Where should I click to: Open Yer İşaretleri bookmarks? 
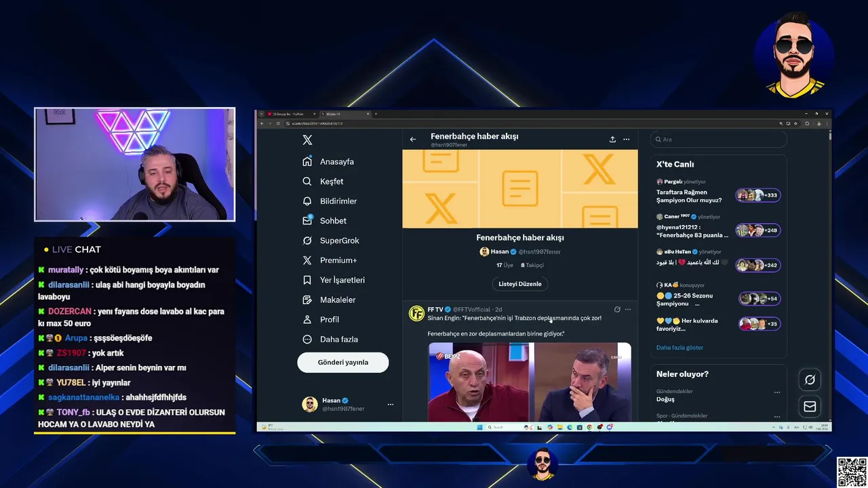(x=333, y=280)
